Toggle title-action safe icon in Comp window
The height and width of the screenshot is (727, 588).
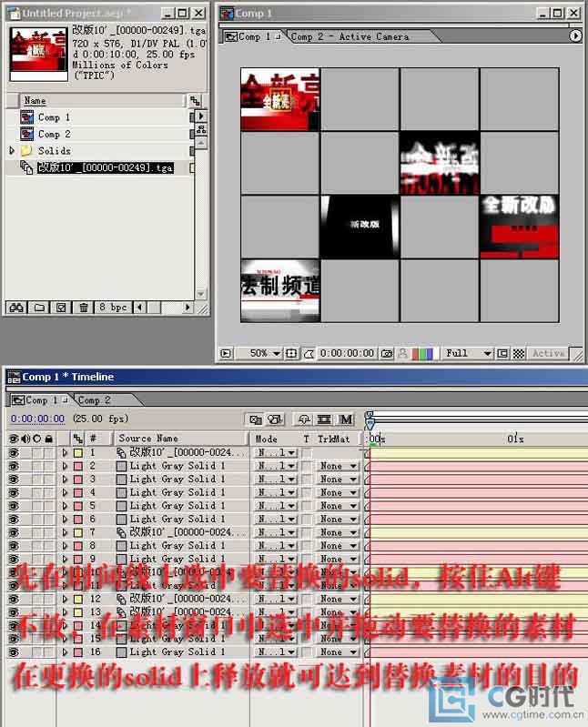pyautogui.click(x=291, y=354)
